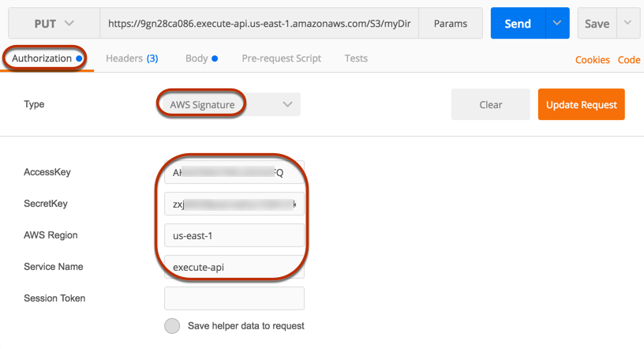
Task: Toggle Save helper data to request
Action: 172,326
